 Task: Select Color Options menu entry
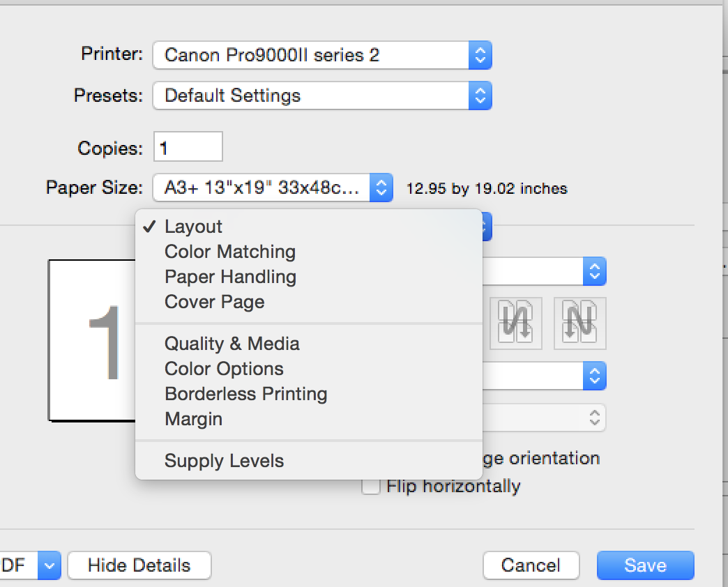click(224, 369)
